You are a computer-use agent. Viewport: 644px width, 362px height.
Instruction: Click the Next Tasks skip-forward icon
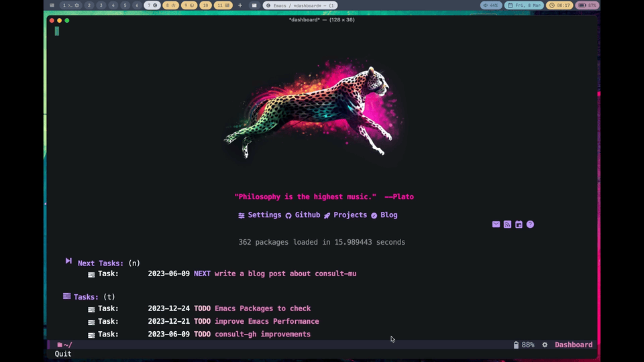pos(68,261)
